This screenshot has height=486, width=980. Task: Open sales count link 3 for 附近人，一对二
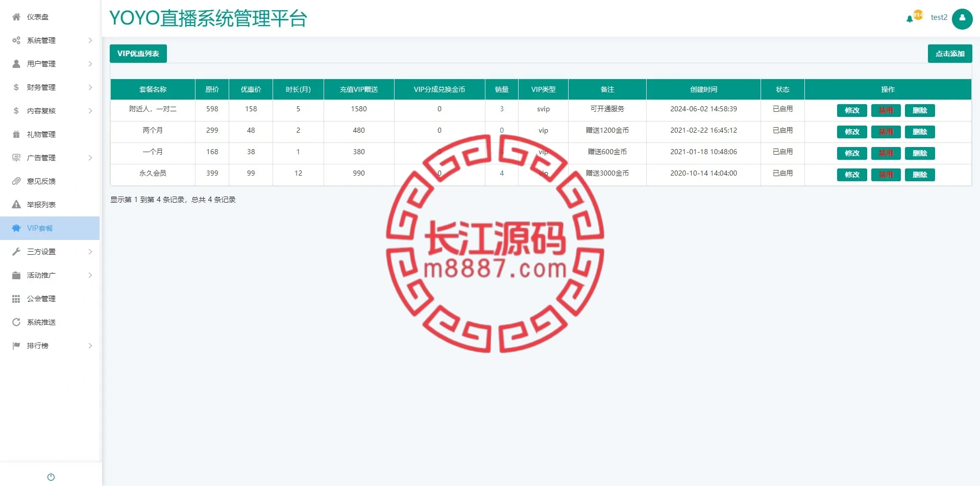click(x=502, y=109)
